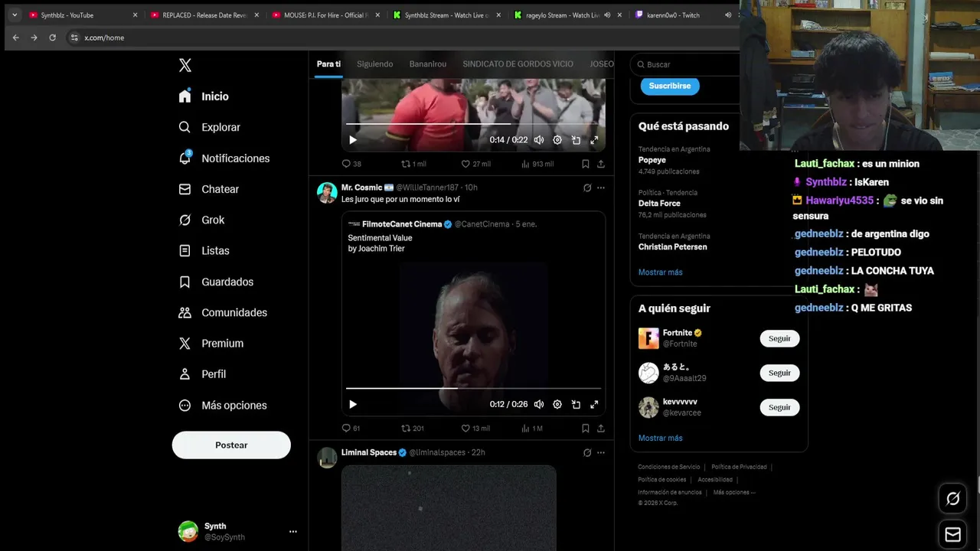
Task: Switch to Bananirou tab
Action: point(427,64)
